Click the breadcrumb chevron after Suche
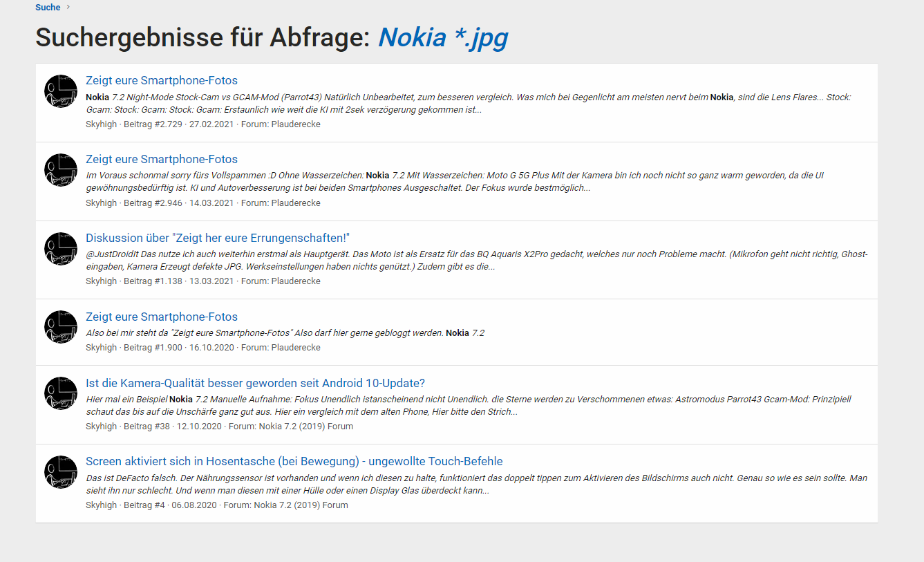The width and height of the screenshot is (924, 562). (68, 8)
